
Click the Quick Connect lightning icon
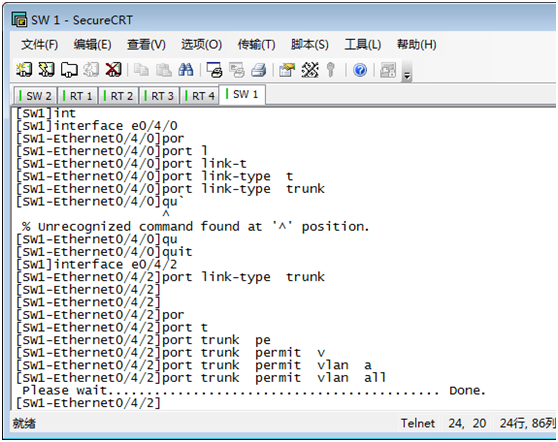pyautogui.click(x=47, y=70)
